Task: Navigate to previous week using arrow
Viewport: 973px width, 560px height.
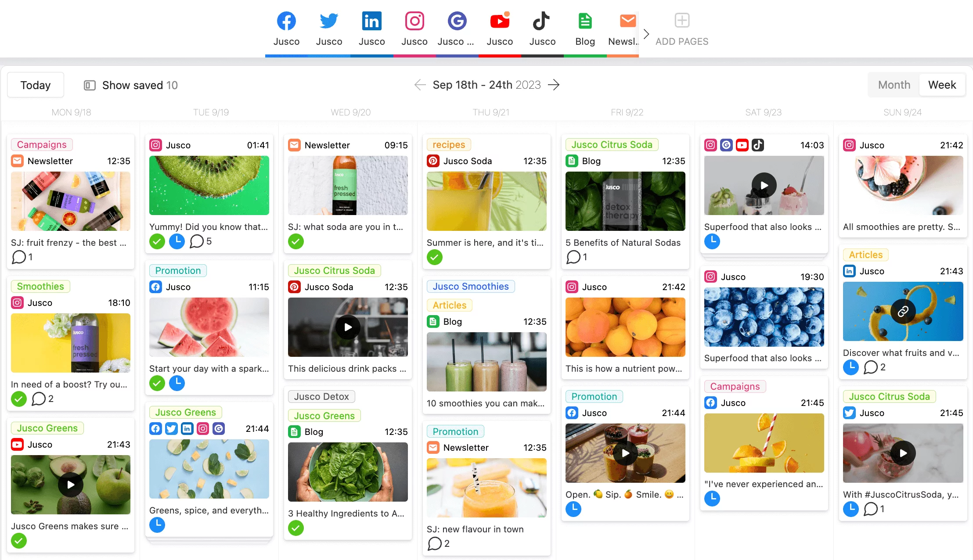Action: [419, 85]
